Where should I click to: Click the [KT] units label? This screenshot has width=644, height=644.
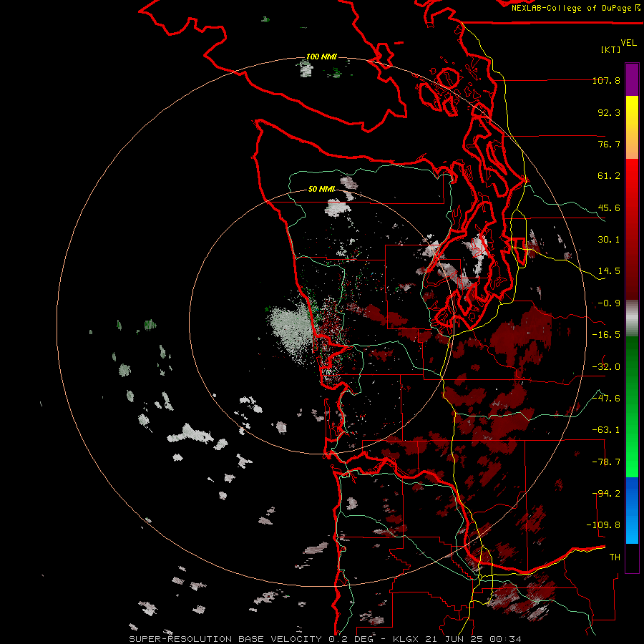click(x=611, y=49)
